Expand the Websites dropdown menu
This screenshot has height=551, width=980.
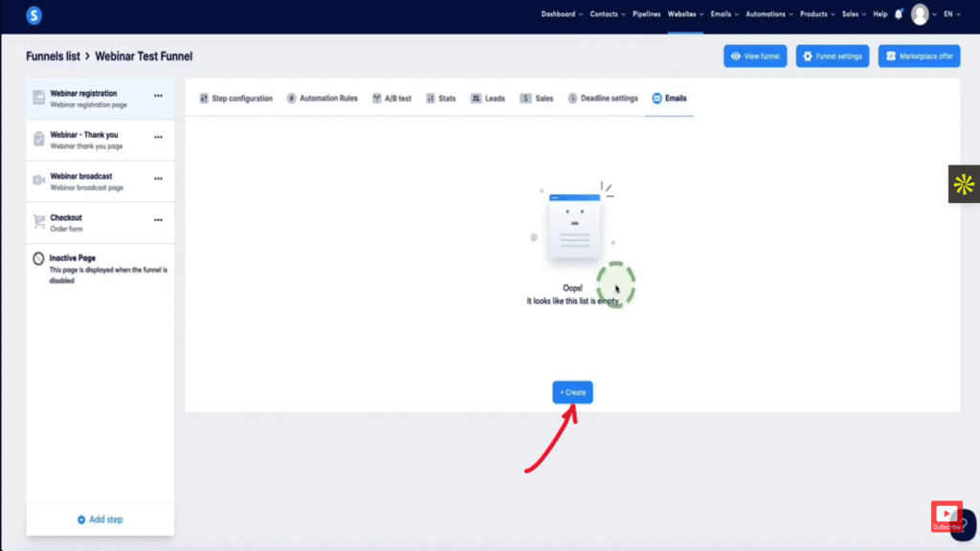point(685,14)
